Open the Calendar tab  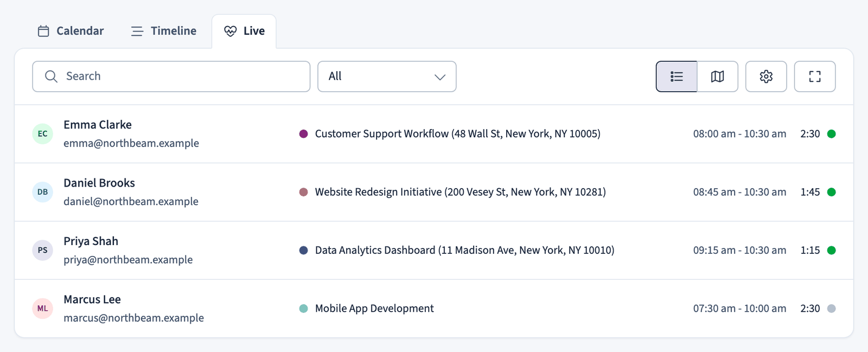[71, 31]
